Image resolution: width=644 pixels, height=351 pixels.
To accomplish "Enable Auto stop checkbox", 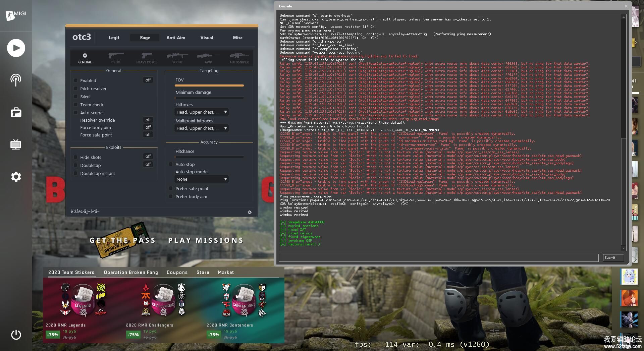I will coord(171,164).
